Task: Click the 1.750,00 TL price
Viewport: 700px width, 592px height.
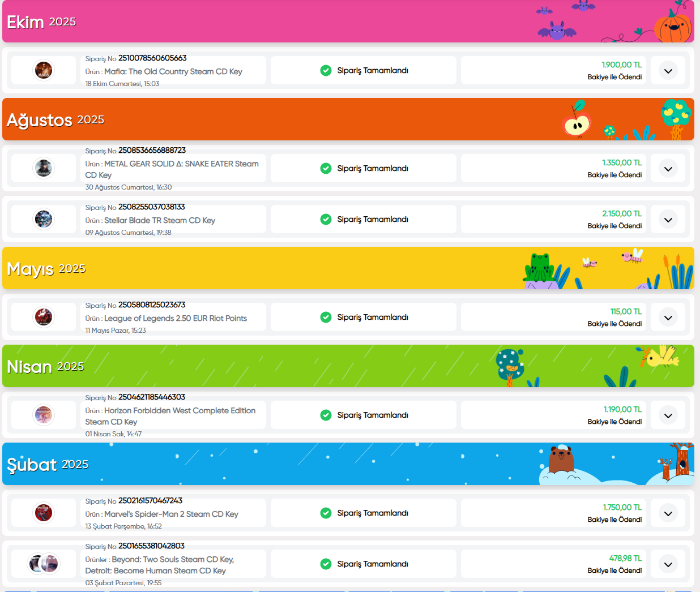Action: point(622,508)
